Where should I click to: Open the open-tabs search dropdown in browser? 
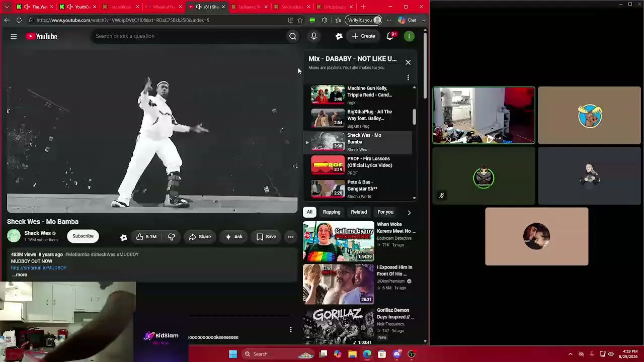coord(7,7)
